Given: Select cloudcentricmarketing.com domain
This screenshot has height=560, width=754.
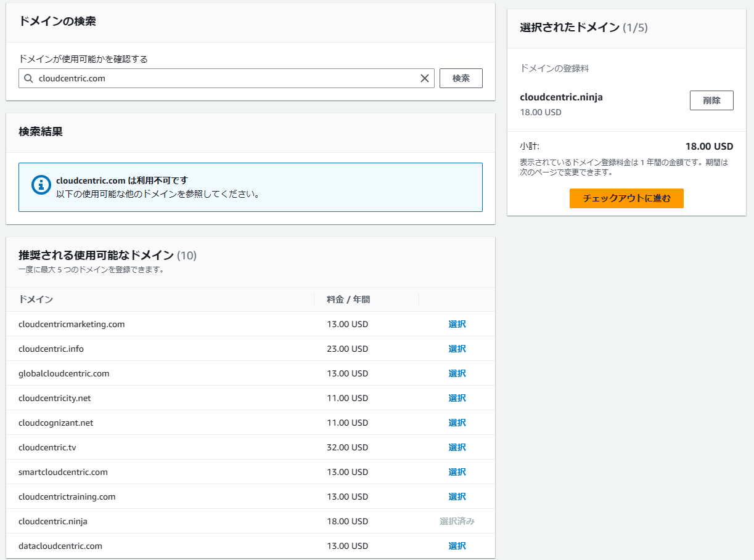Looking at the screenshot, I should click(x=457, y=324).
